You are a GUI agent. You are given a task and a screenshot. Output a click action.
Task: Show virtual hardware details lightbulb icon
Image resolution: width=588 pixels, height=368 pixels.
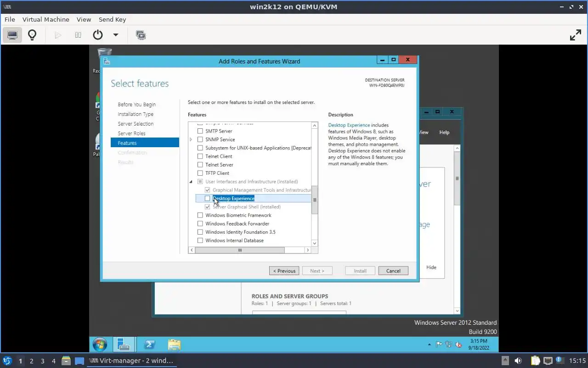pyautogui.click(x=32, y=35)
